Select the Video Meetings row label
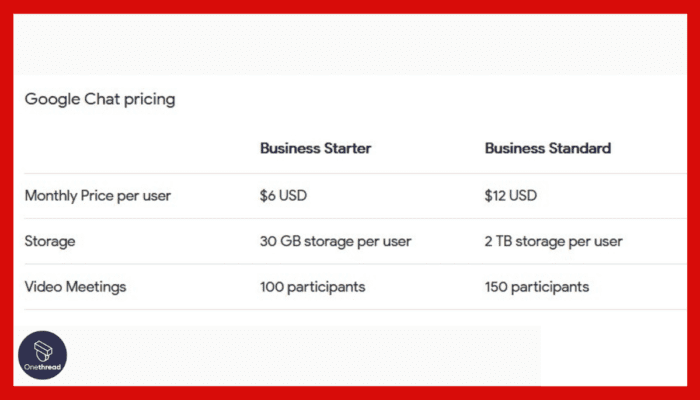This screenshot has width=700, height=400. [x=75, y=287]
